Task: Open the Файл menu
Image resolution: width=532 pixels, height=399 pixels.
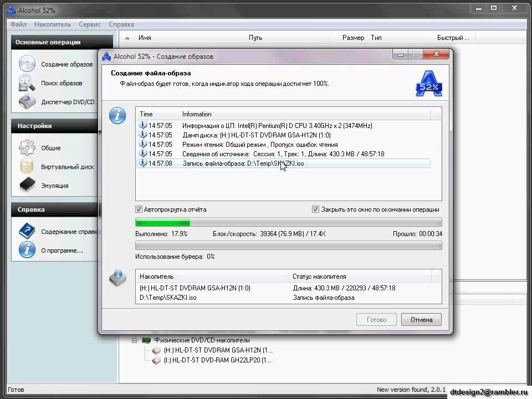Action: pos(18,24)
